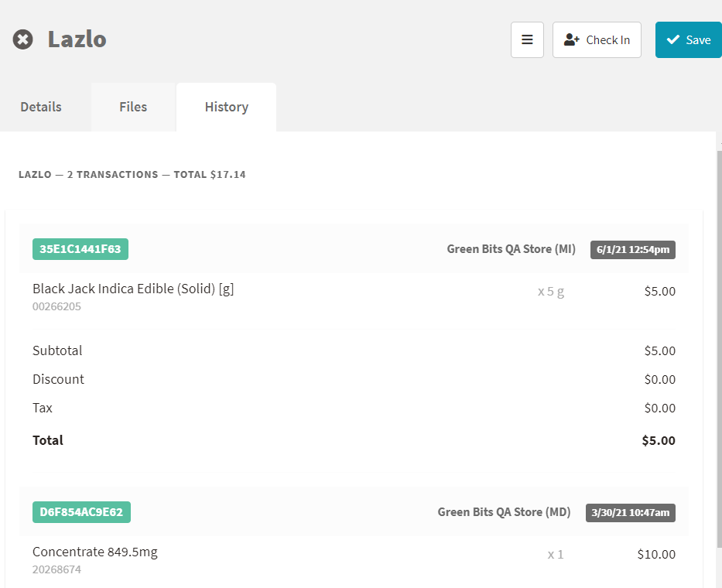Switch to the Files tab
Viewport: 722px width, 588px height.
click(x=133, y=107)
